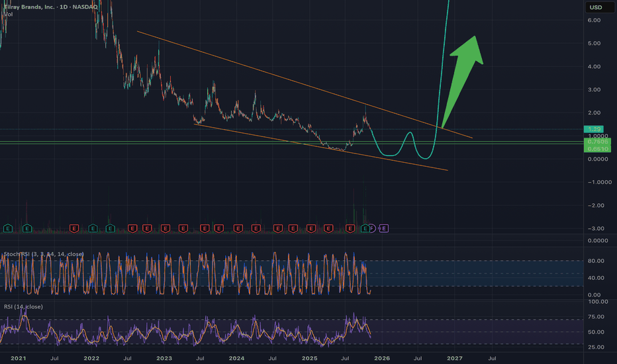Select the upper orange descending trendline
Viewport: 617px width, 364px height.
coord(305,85)
